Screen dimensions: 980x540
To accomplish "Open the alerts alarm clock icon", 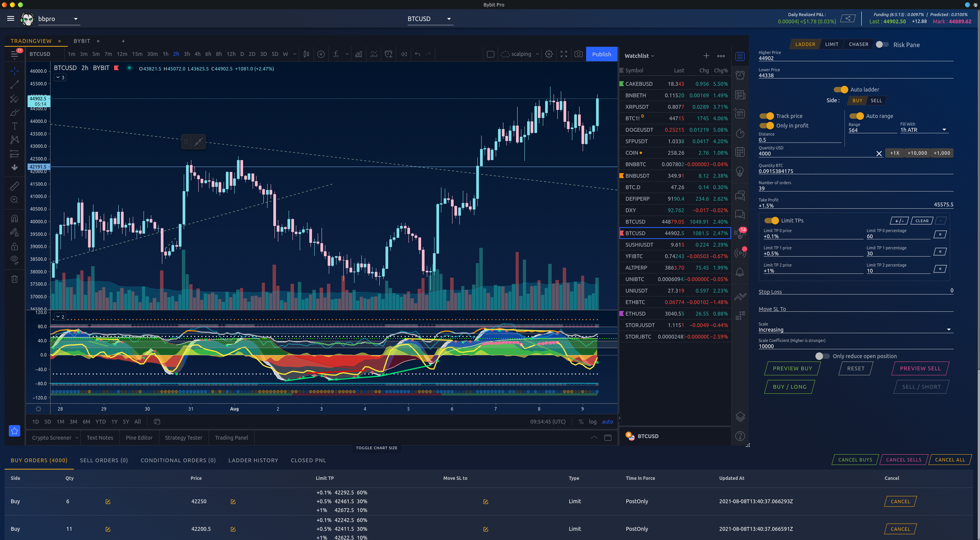I will [x=740, y=75].
